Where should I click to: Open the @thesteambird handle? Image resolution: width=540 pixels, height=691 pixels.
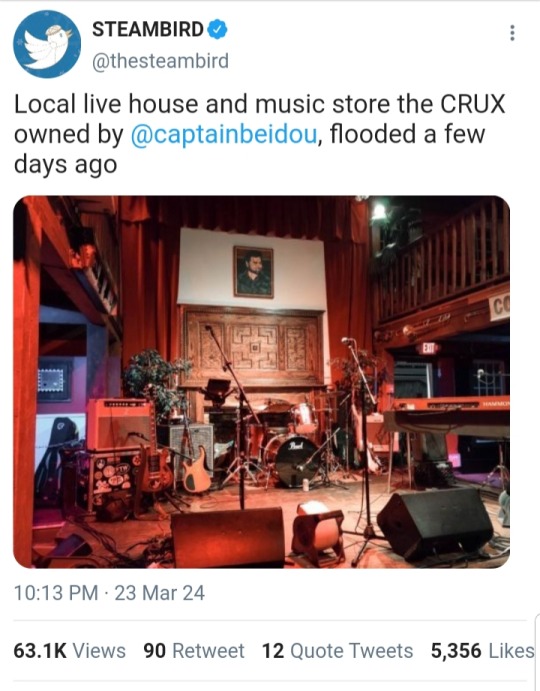tap(160, 61)
